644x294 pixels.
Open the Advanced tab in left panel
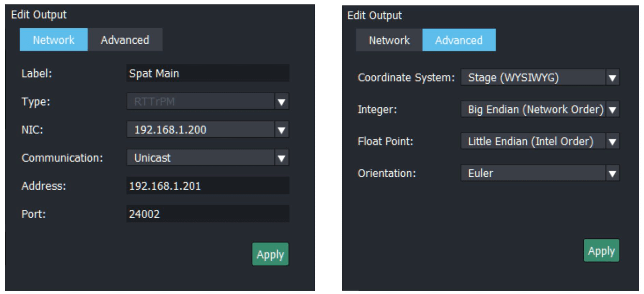pyautogui.click(x=125, y=40)
